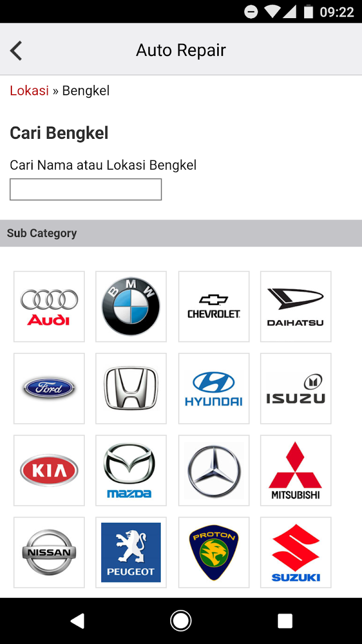
Task: Tap the Mazda logo tile
Action: tap(131, 470)
